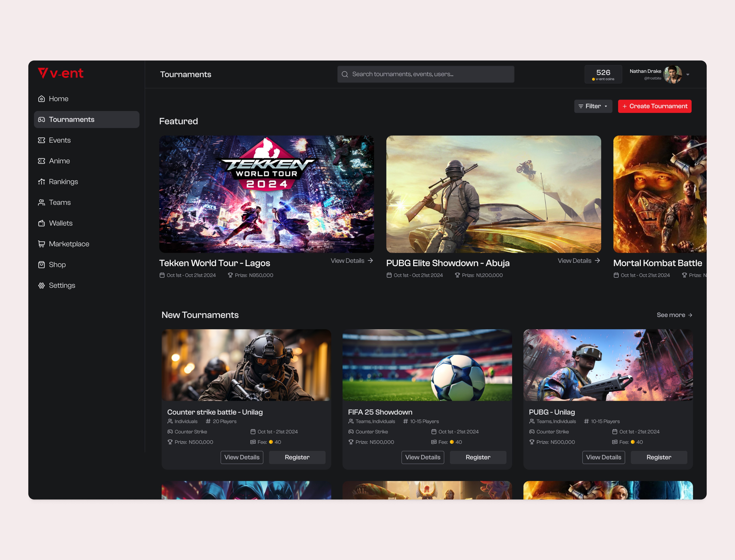Viewport: 735px width, 560px height.
Task: Select the Teams icon in the sidebar
Action: point(41,202)
